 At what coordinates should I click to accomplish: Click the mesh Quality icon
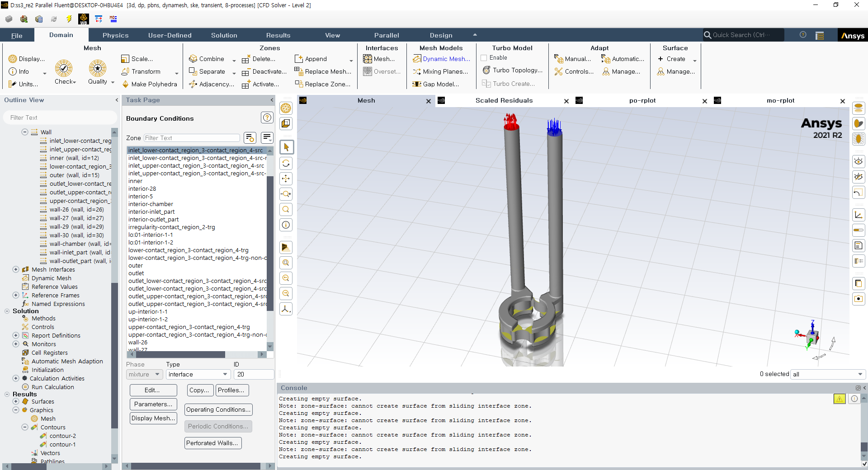(98, 69)
